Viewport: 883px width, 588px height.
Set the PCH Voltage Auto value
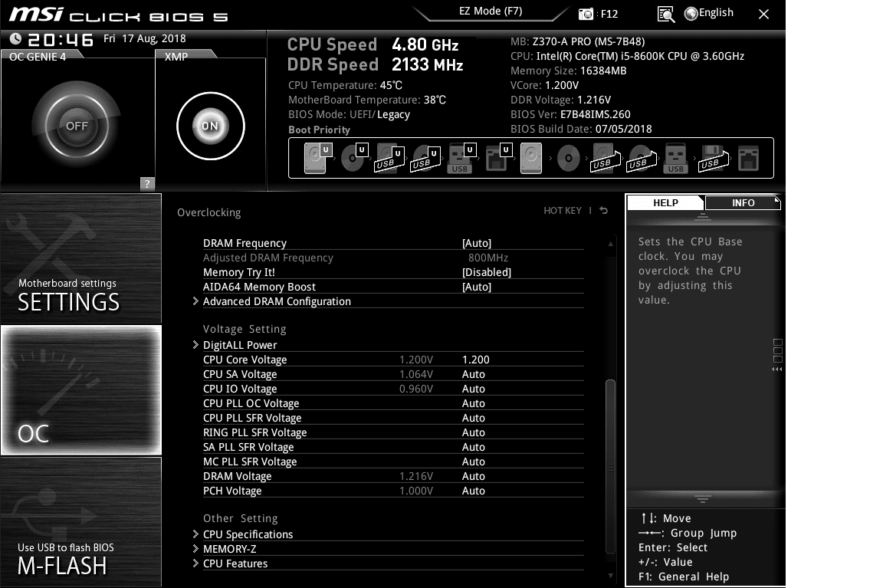[x=474, y=491]
